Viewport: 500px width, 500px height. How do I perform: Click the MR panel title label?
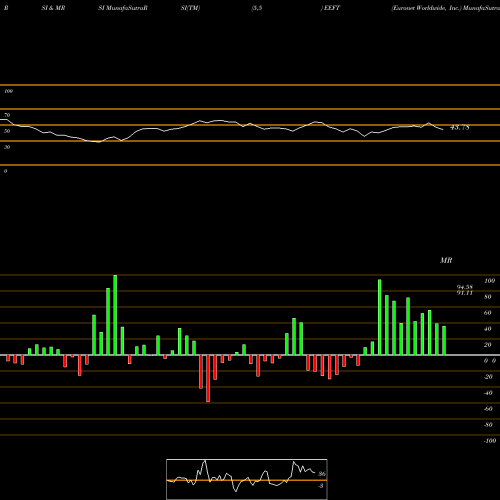(x=446, y=260)
